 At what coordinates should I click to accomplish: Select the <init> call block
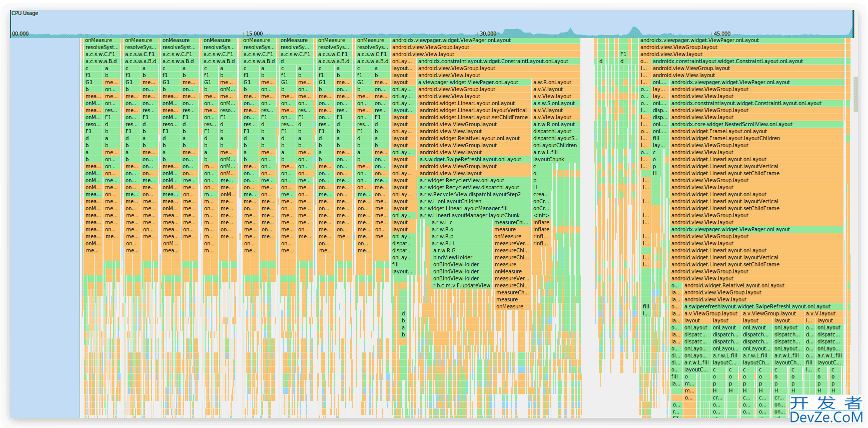pyautogui.click(x=541, y=215)
